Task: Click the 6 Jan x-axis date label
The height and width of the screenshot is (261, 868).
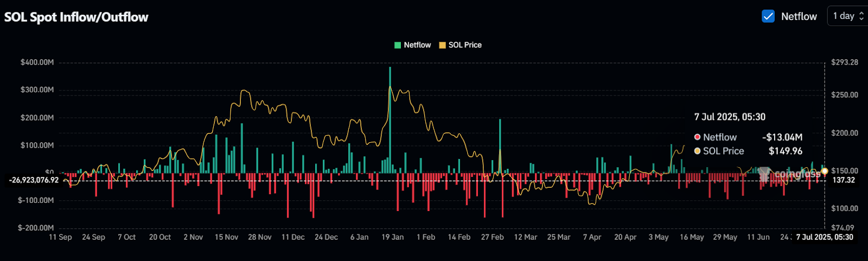Action: [359, 237]
